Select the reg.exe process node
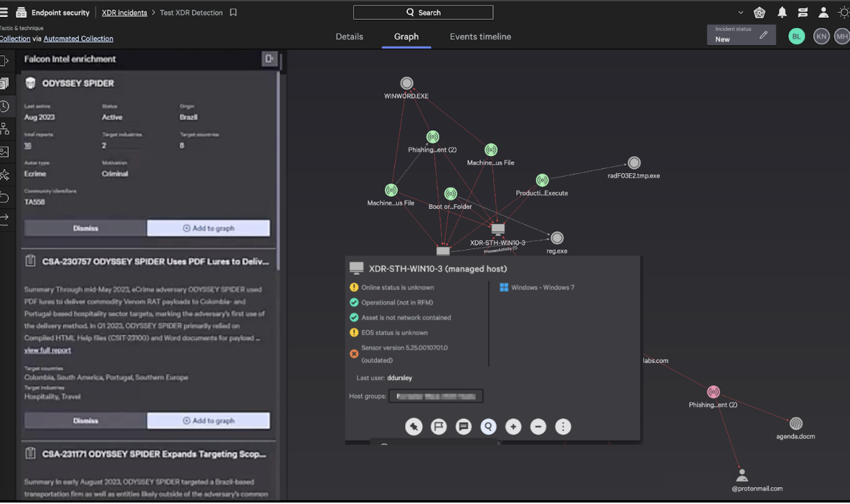 557,238
